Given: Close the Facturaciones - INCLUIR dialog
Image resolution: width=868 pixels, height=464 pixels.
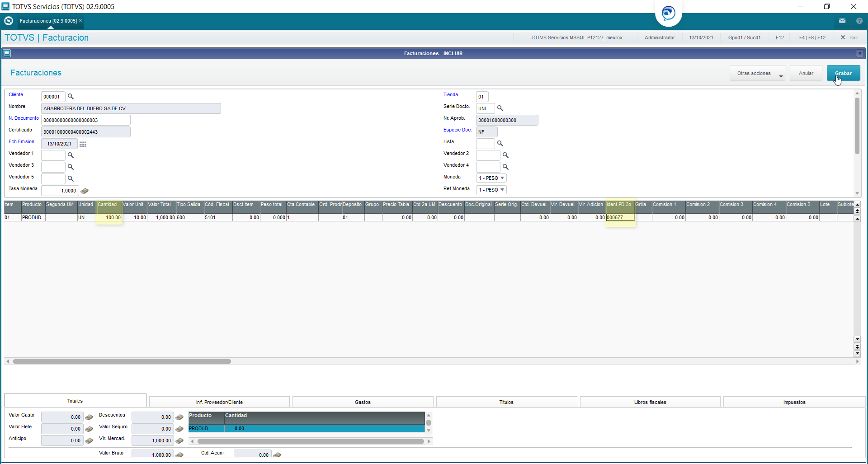Looking at the screenshot, I should [x=860, y=53].
